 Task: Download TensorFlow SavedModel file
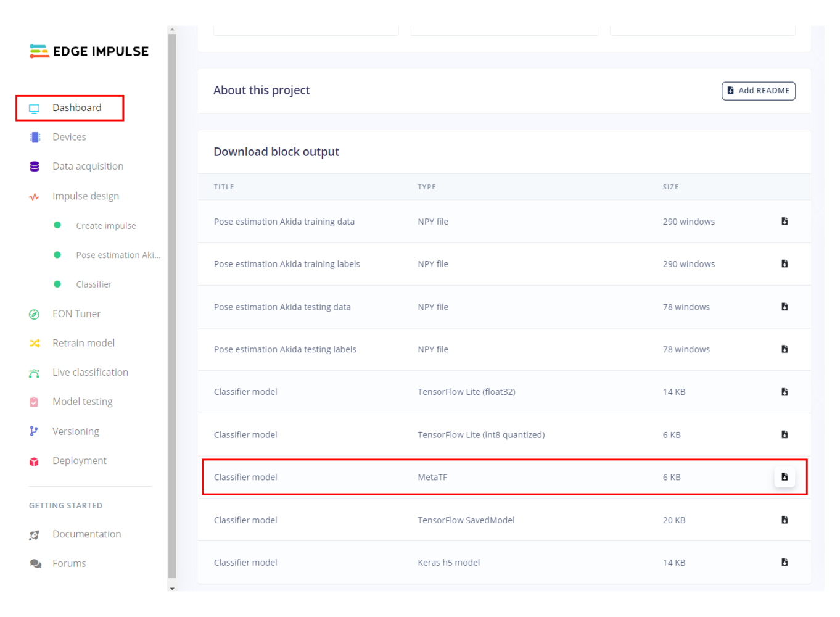point(784,520)
